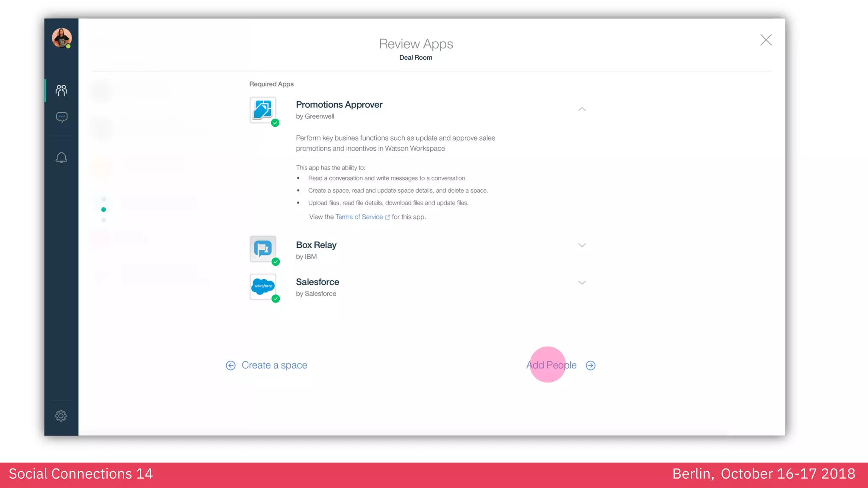Toggle green checkmark on Salesforce app
This screenshot has width=868, height=488.
point(276,299)
